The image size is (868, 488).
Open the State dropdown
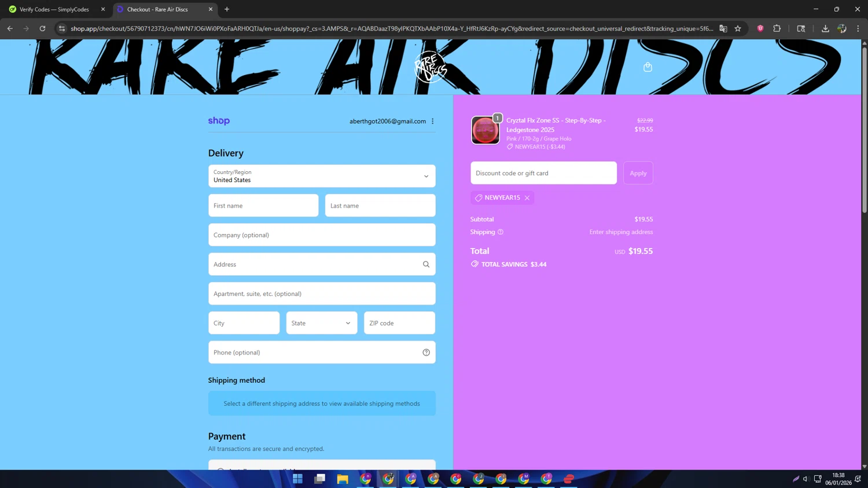click(x=322, y=323)
